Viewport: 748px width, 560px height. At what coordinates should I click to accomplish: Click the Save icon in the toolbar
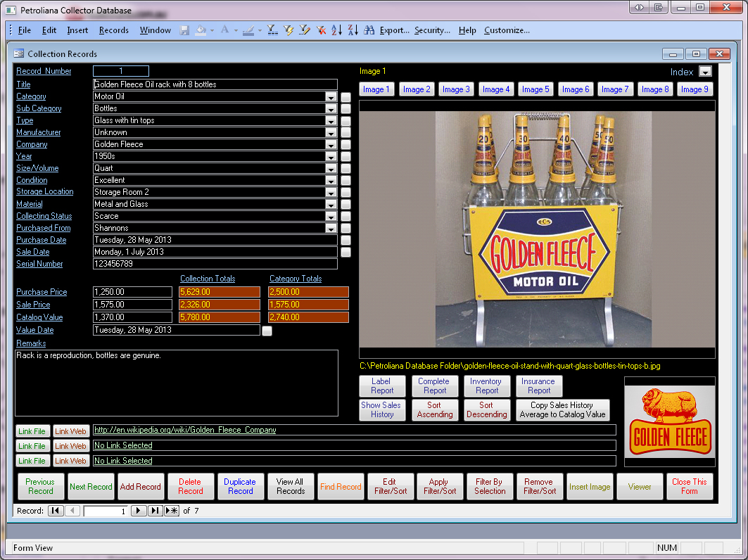(x=184, y=30)
